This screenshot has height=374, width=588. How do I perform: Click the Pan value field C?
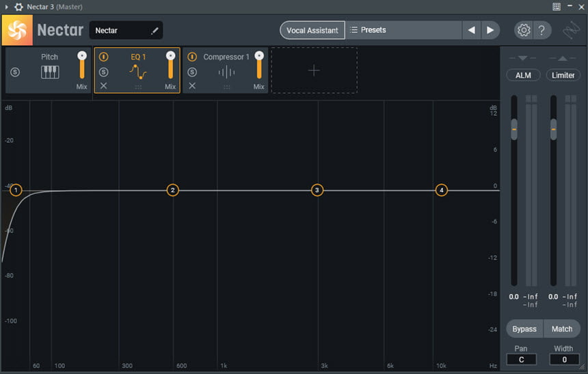click(521, 360)
